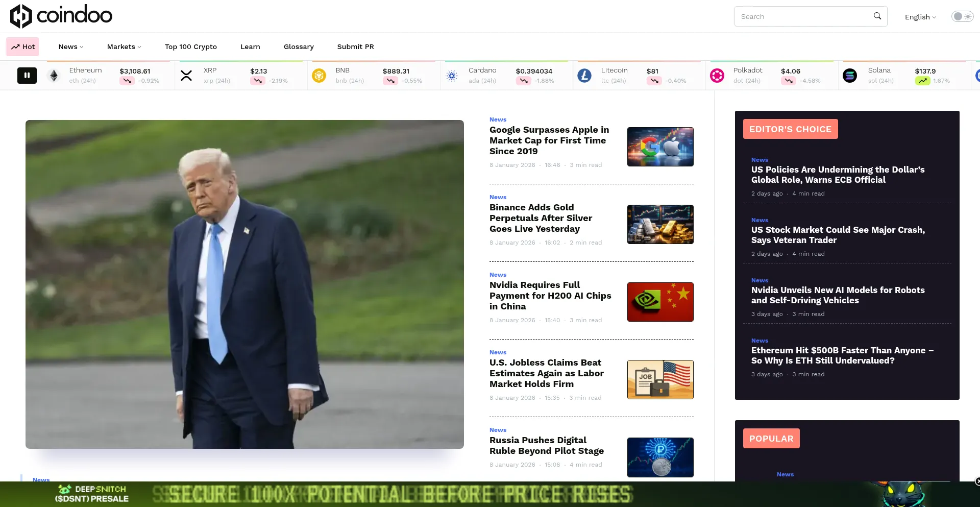Click the search magnifier icon
Screen dimensions: 980x507
pos(877,16)
